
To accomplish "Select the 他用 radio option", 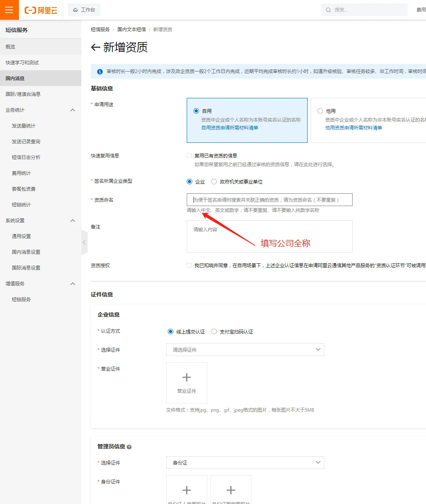I will tap(321, 111).
